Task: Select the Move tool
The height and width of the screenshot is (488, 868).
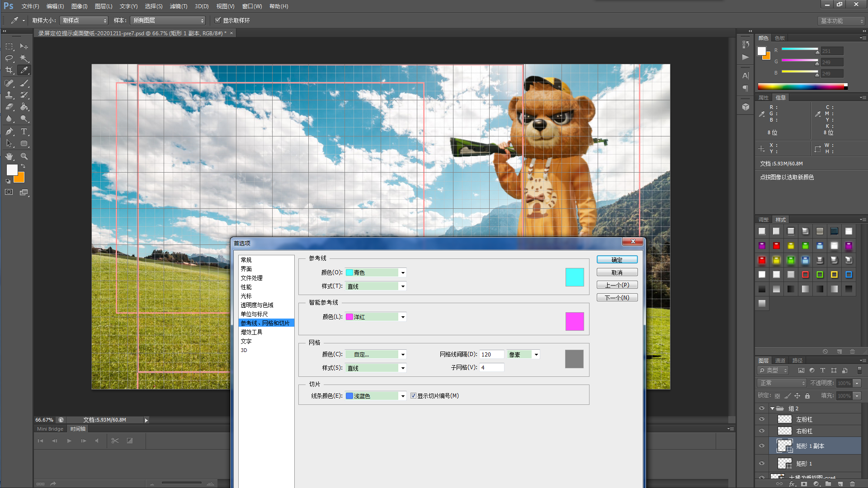Action: pos(24,47)
